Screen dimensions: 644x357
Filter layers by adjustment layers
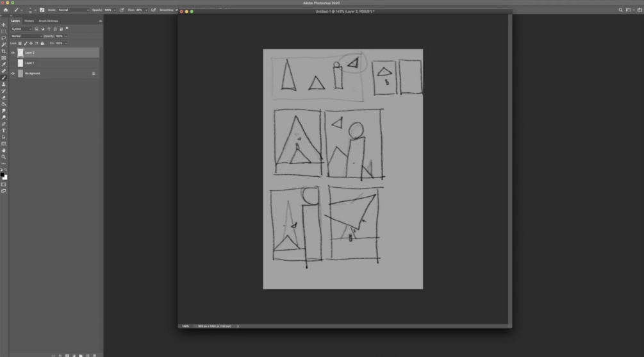pos(43,29)
